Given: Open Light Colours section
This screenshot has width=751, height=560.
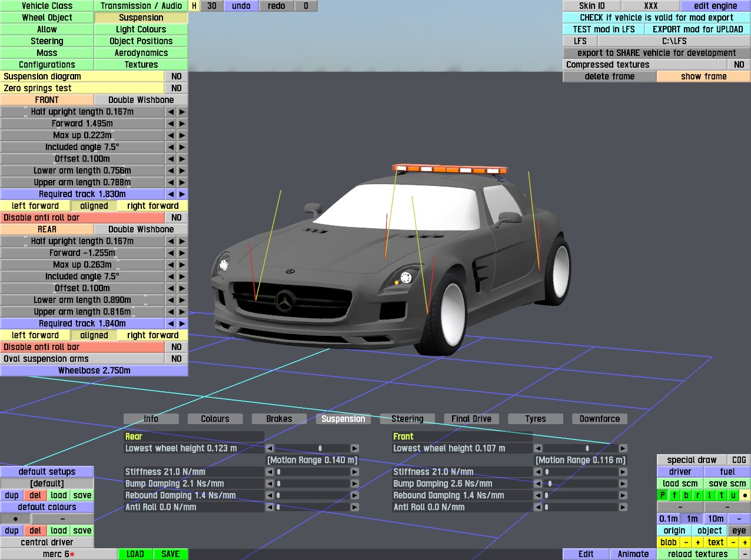Looking at the screenshot, I should click(x=141, y=29).
